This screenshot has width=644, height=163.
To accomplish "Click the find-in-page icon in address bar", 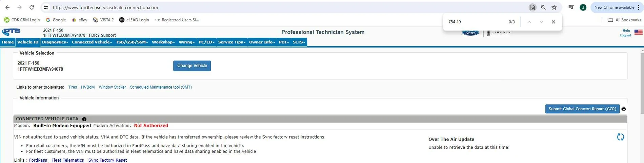I will pyautogui.click(x=532, y=7).
